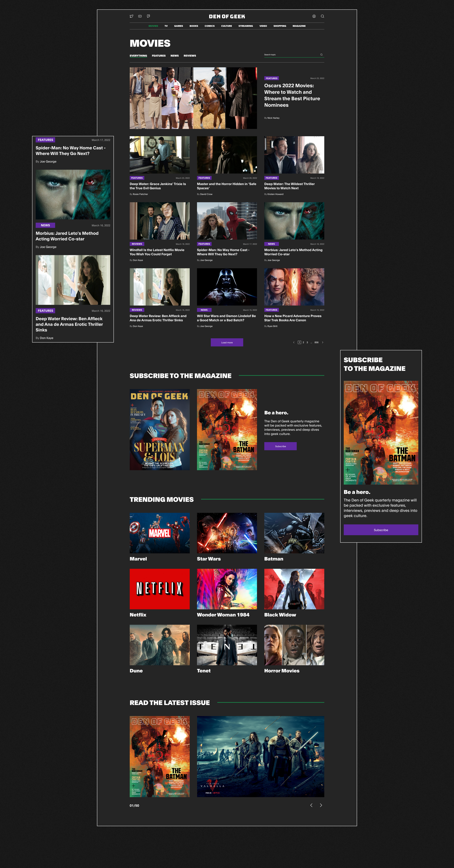The width and height of the screenshot is (454, 868).
Task: Go to next page with pagination arrow
Action: (x=323, y=342)
